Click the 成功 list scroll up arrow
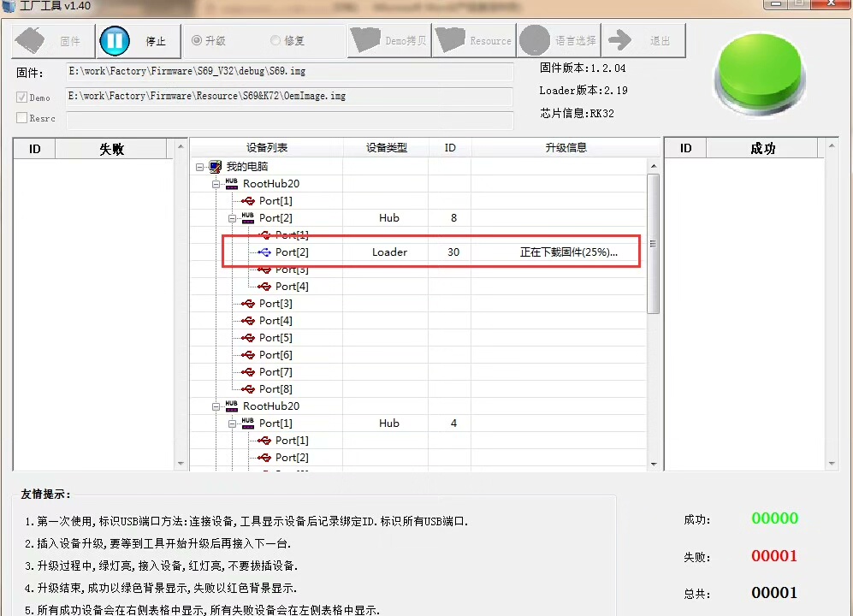The image size is (853, 616). click(832, 145)
